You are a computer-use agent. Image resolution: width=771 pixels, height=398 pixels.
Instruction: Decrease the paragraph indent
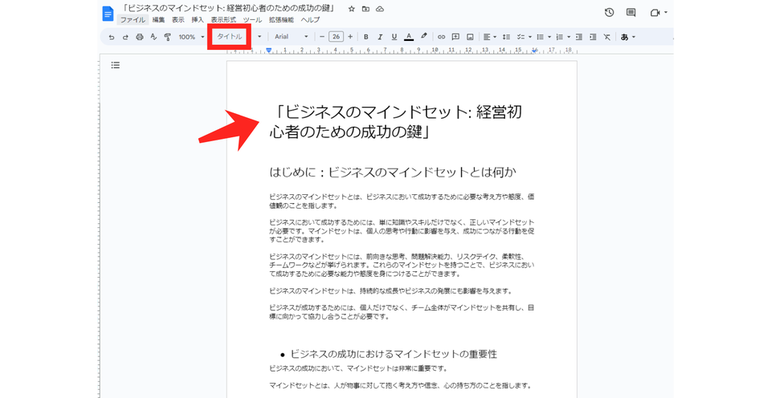[579, 37]
